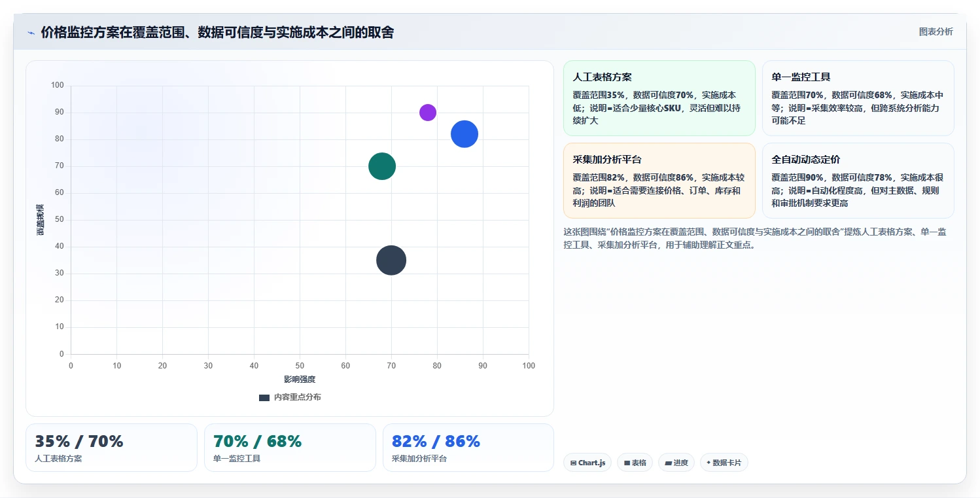Click the 表格 tag icon

pos(627,463)
